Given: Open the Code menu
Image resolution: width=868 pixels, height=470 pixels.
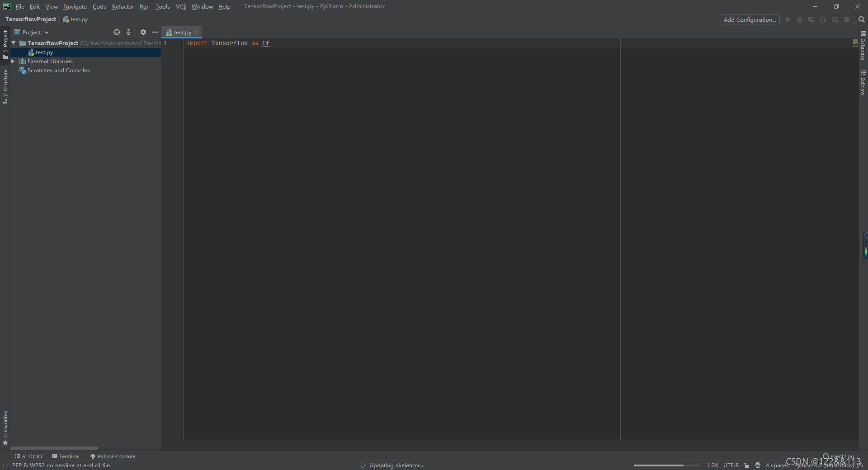Looking at the screenshot, I should point(99,6).
